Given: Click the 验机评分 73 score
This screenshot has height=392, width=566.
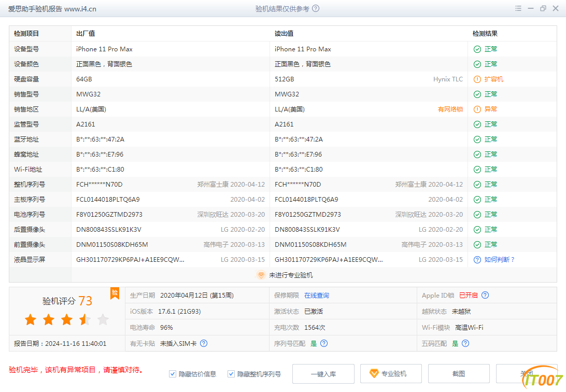Looking at the screenshot, I should 67,301.
